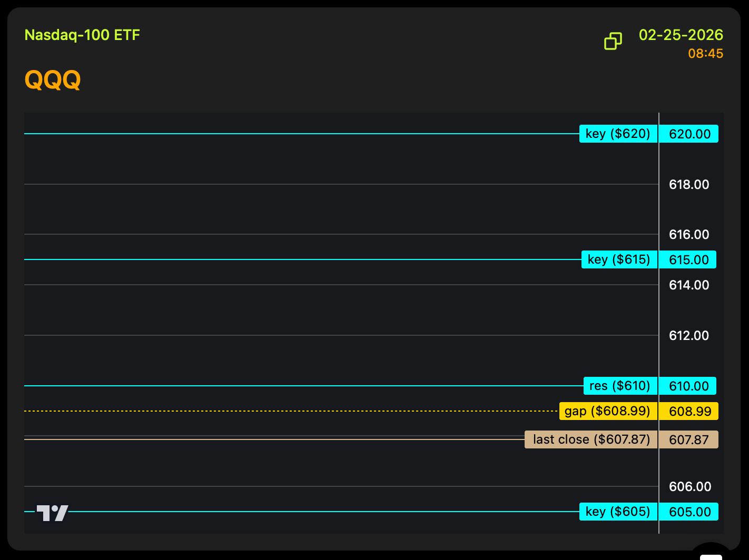749x560 pixels.
Task: Click the 612.00 price axis tick
Action: pyautogui.click(x=689, y=336)
